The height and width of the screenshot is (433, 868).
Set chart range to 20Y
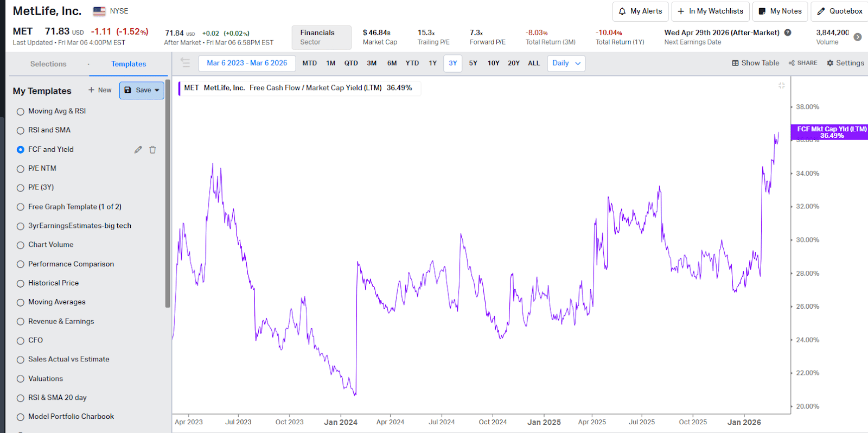point(514,63)
